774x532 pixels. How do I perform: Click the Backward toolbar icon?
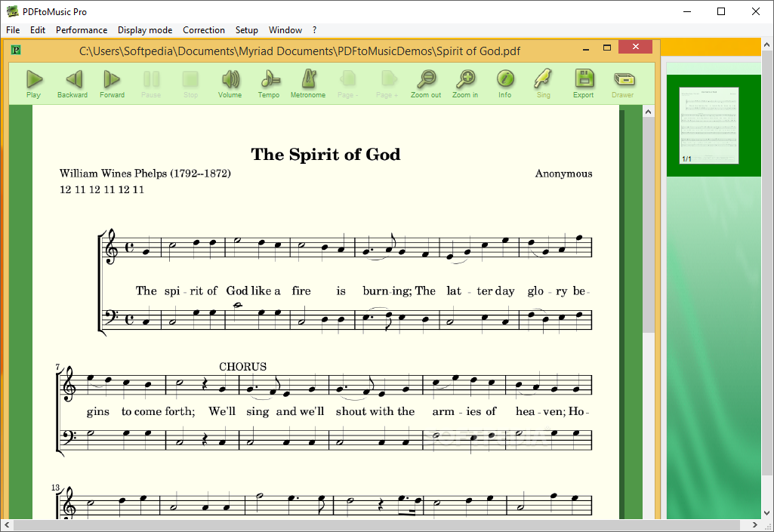[x=72, y=84]
